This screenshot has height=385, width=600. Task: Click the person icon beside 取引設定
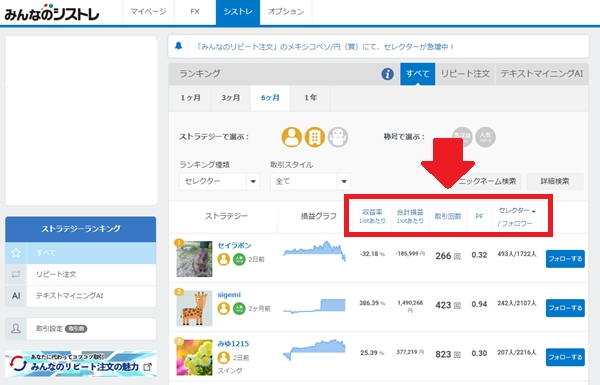pos(16,328)
